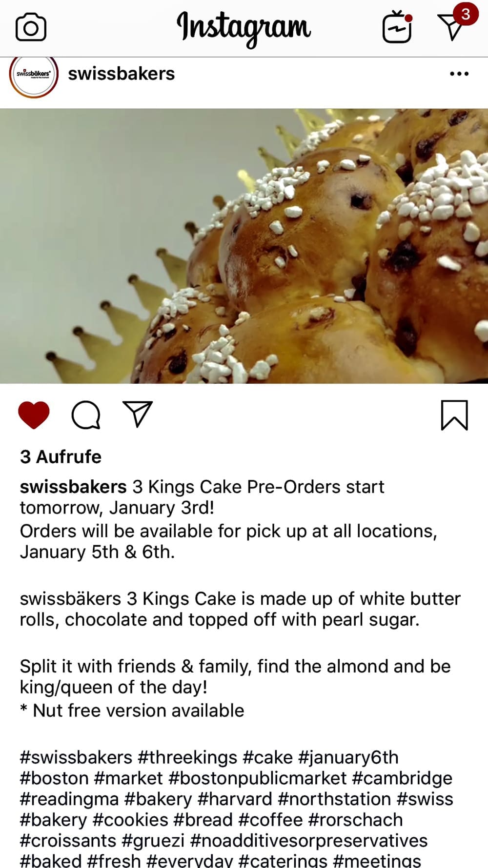
Task: Open swissbakers profile picture
Action: (x=34, y=75)
